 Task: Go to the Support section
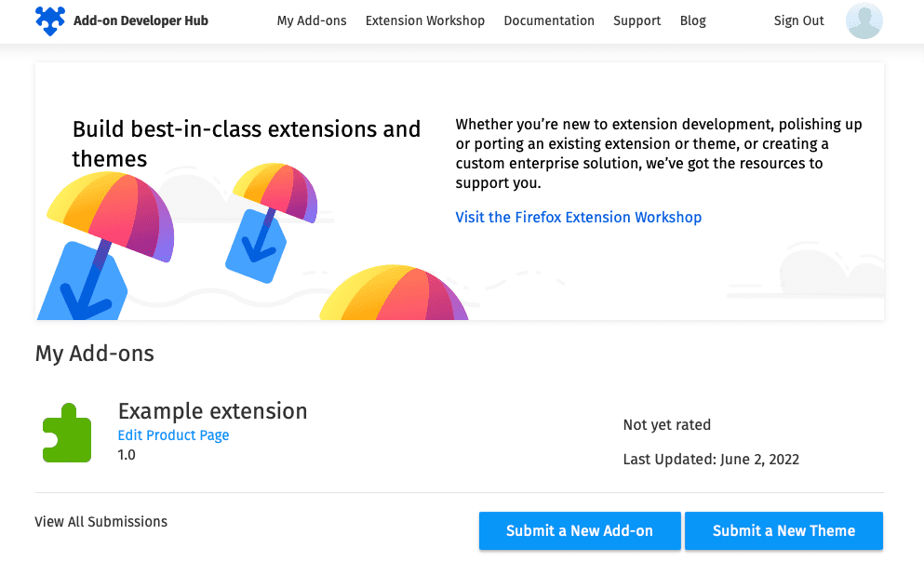636,20
